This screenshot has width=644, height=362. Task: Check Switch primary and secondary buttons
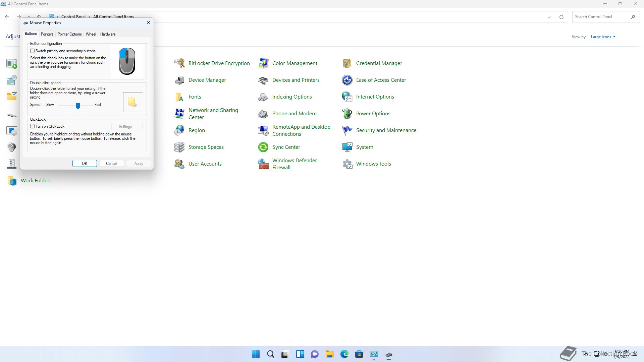pos(33,51)
